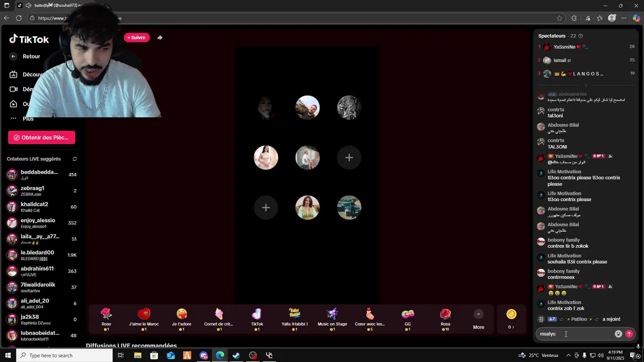Click the TikTok logo
This screenshot has width=644, height=362.
[29, 39]
